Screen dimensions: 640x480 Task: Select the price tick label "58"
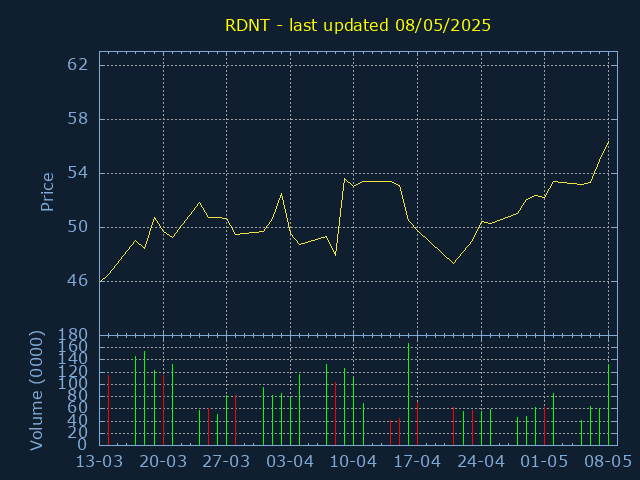78,119
